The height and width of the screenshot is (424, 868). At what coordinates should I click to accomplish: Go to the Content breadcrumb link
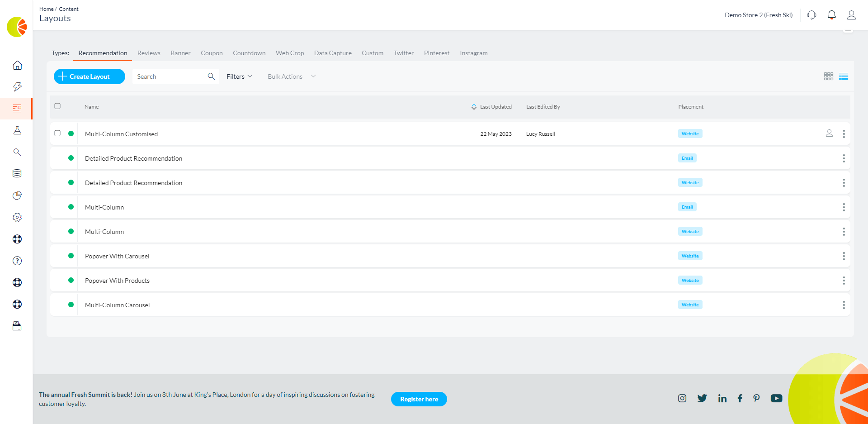pyautogui.click(x=69, y=9)
